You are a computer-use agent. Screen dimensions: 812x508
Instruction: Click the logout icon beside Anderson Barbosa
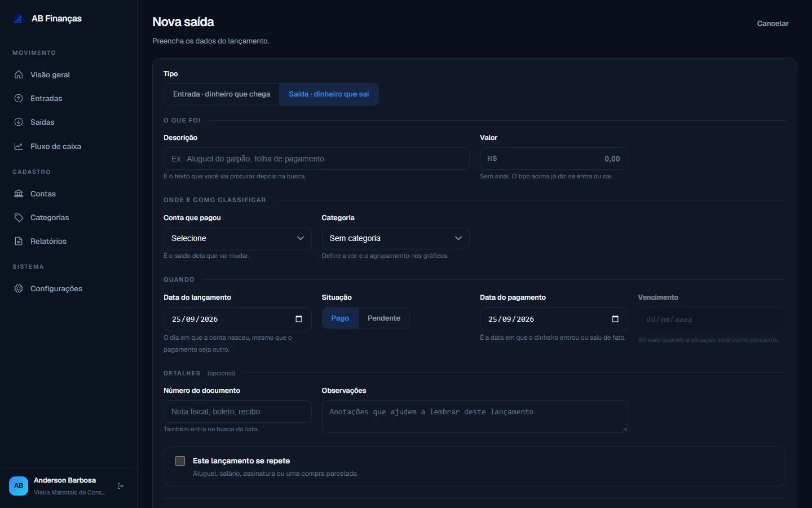tap(120, 486)
